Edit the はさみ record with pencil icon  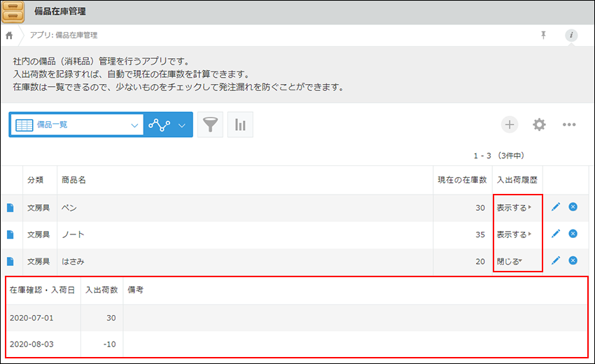556,260
